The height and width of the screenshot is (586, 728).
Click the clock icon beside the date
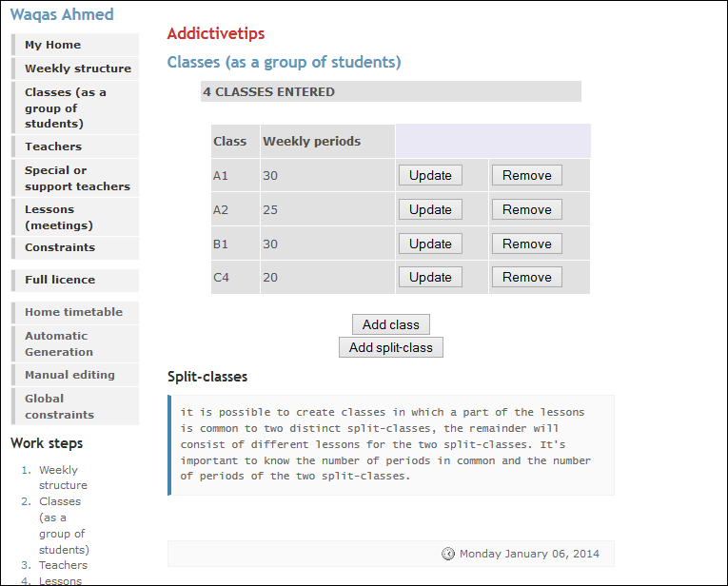(448, 554)
